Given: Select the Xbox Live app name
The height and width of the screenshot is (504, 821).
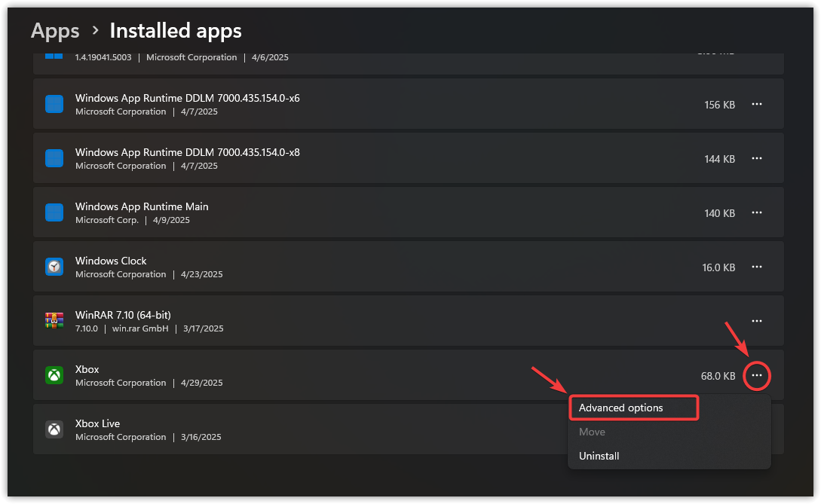Looking at the screenshot, I should coord(97,423).
